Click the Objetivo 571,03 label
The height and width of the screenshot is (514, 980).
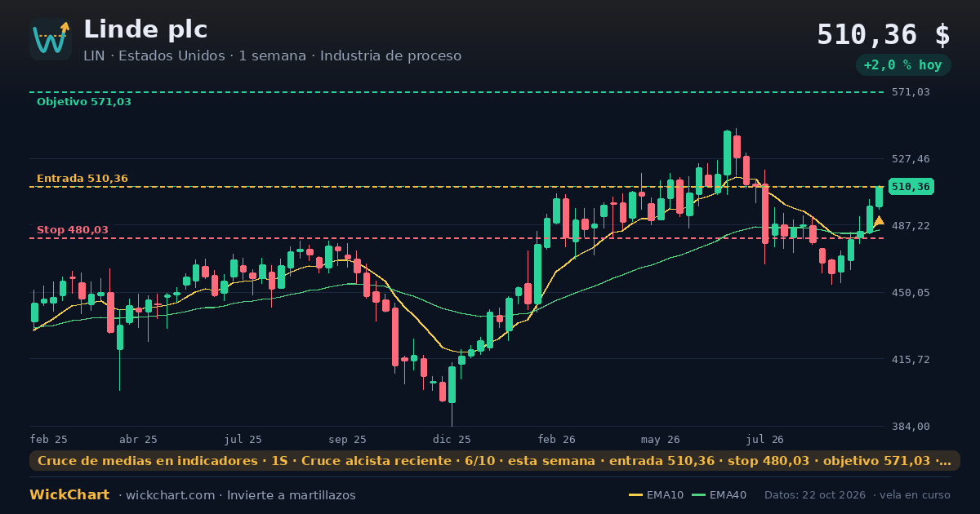83,102
